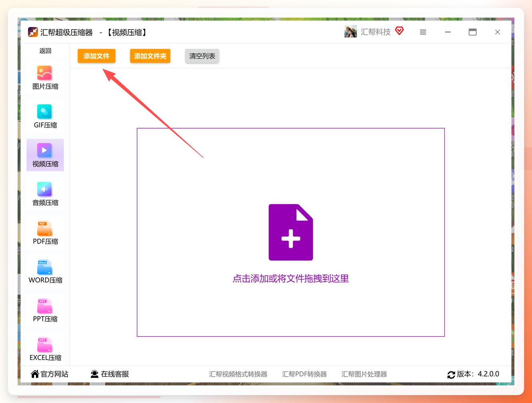
Task: Open the 音频压缩 audio compression tool
Action: 45,194
